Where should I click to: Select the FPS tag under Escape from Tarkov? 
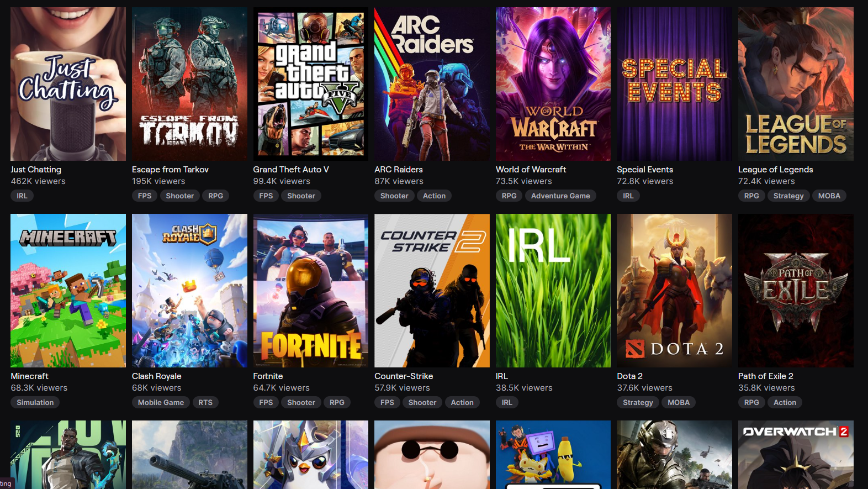(x=145, y=196)
